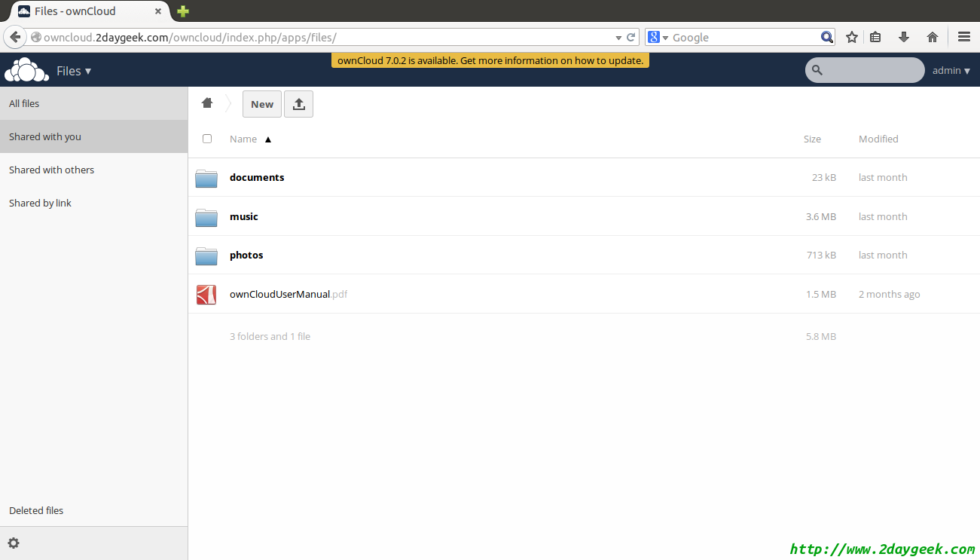This screenshot has height=560, width=980.
Task: Click the browser back arrow button
Action: pyautogui.click(x=15, y=37)
